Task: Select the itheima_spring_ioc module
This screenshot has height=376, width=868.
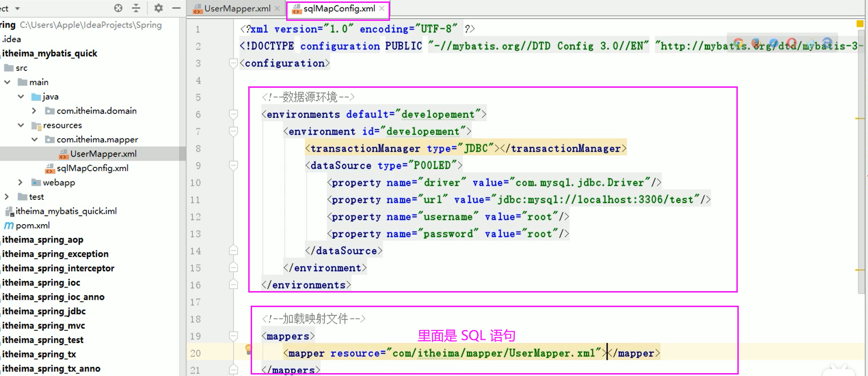Action: click(41, 283)
